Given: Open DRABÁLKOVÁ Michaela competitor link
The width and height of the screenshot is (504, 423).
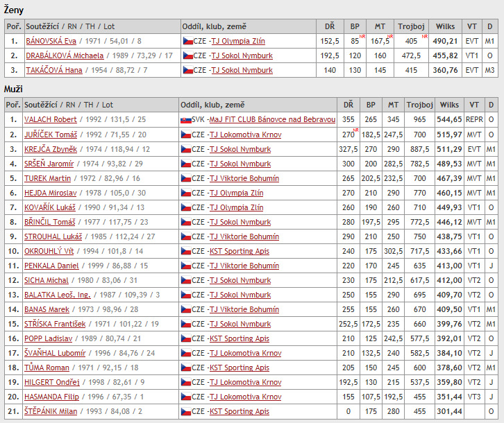Looking at the screenshot, I should pos(65,55).
